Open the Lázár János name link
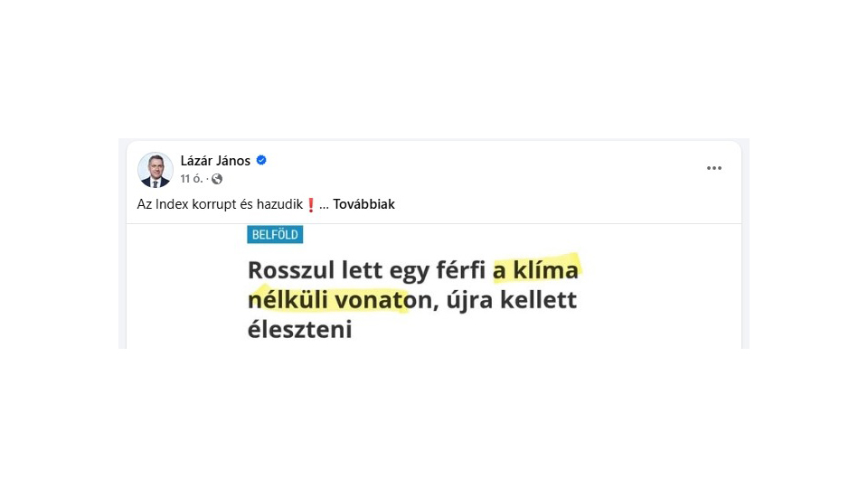This screenshot has height=488, width=868. coord(215,161)
